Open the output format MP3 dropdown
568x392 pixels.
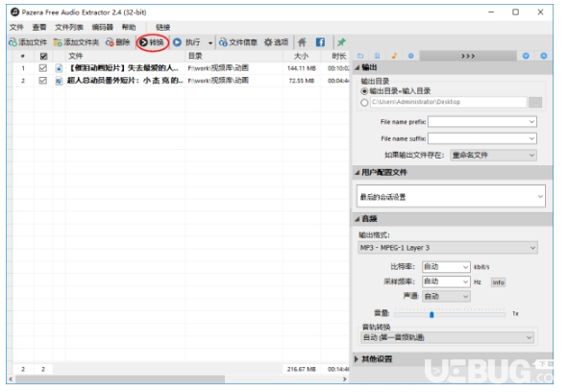point(447,248)
